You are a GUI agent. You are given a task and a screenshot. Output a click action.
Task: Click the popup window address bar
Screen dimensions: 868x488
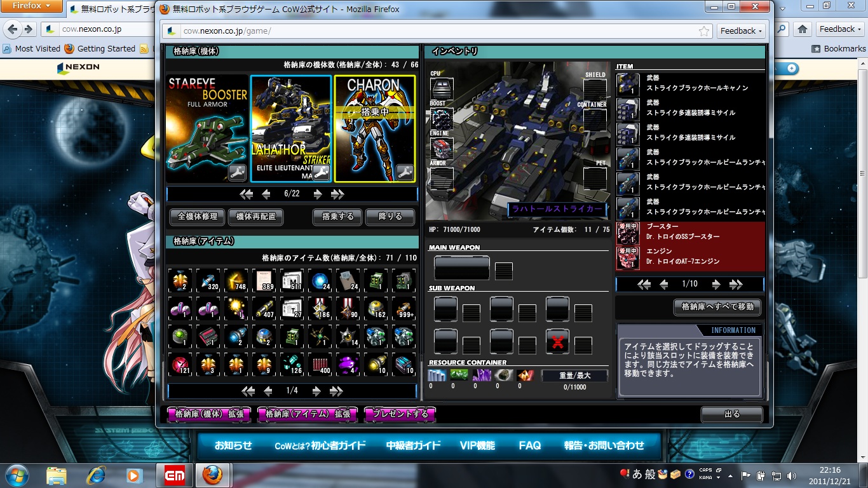pos(437,30)
